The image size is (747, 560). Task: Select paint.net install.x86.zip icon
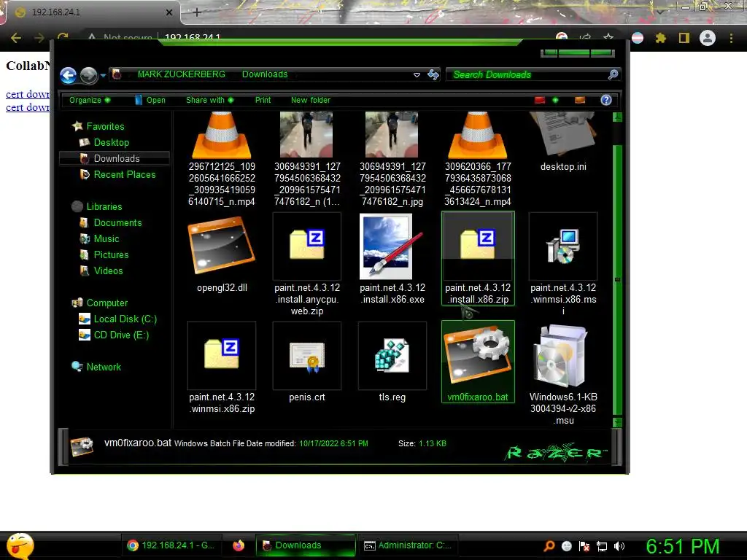(x=478, y=246)
